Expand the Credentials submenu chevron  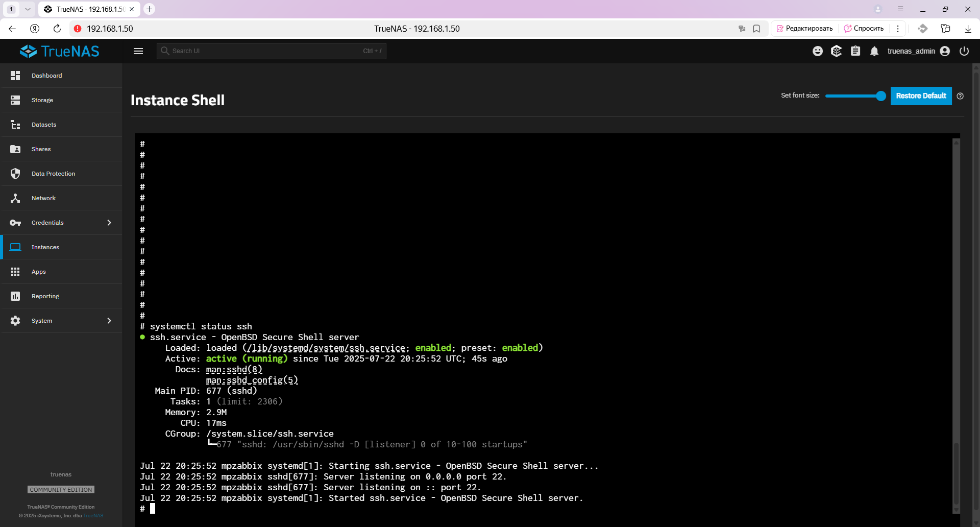tap(109, 223)
